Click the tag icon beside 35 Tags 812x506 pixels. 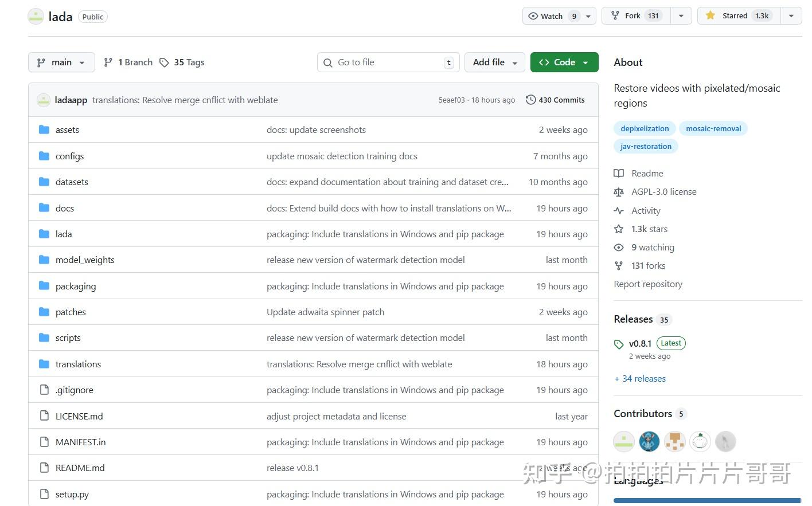tap(164, 62)
